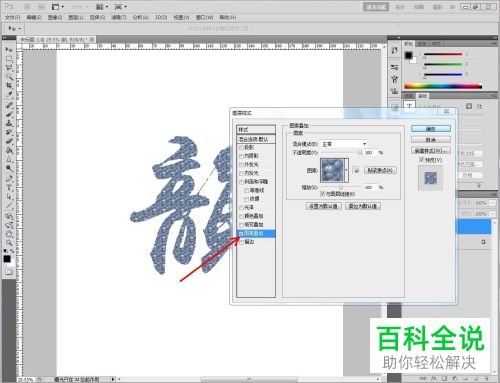The height and width of the screenshot is (383, 500).
Task: Select the Hand tool
Action: point(9,234)
